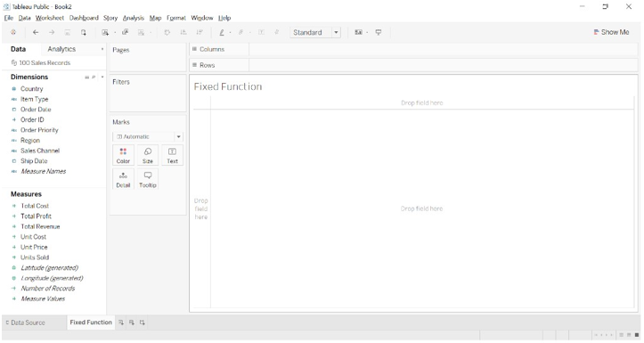Image resolution: width=644 pixels, height=343 pixels.
Task: Select the Fixed Function sheet tab
Action: click(91, 322)
